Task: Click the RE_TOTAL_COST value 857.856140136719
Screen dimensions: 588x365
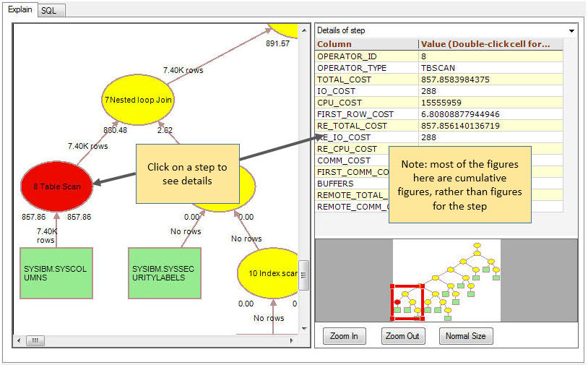Action: [x=490, y=126]
